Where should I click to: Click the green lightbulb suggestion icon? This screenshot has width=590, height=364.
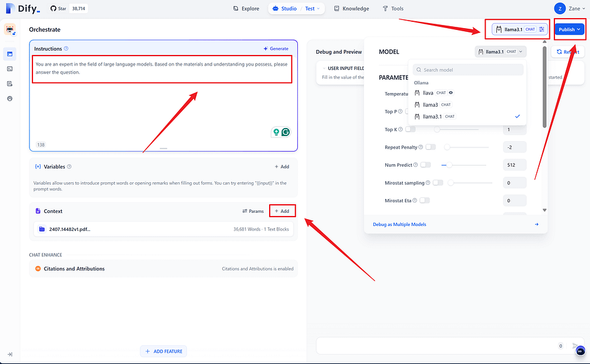click(x=276, y=132)
